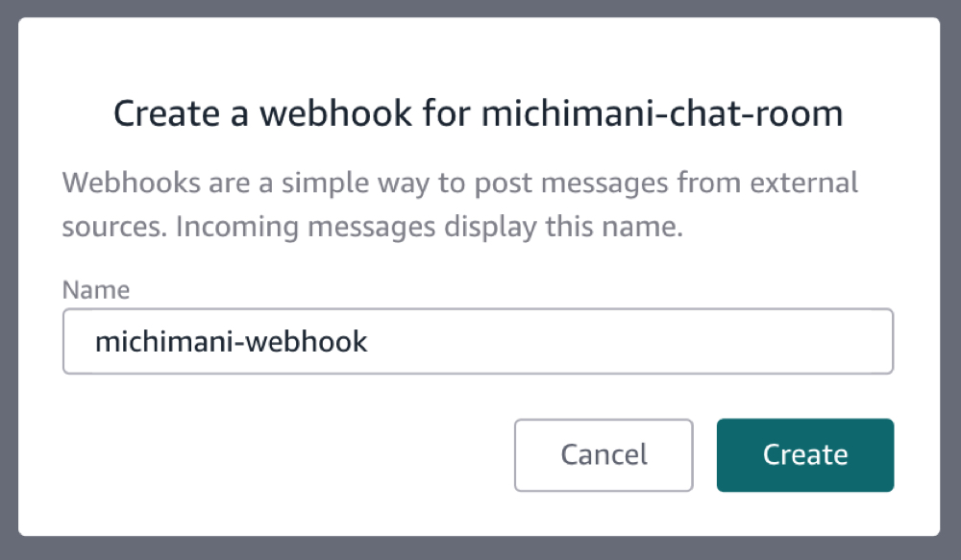The width and height of the screenshot is (961, 560).
Task: Click inside the Name input field
Action: point(478,340)
